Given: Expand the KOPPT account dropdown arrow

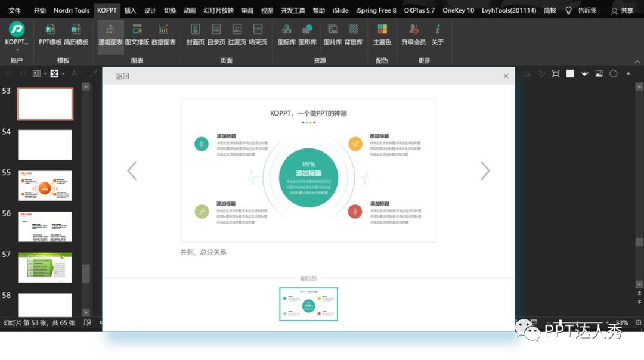Looking at the screenshot, I should (17, 49).
